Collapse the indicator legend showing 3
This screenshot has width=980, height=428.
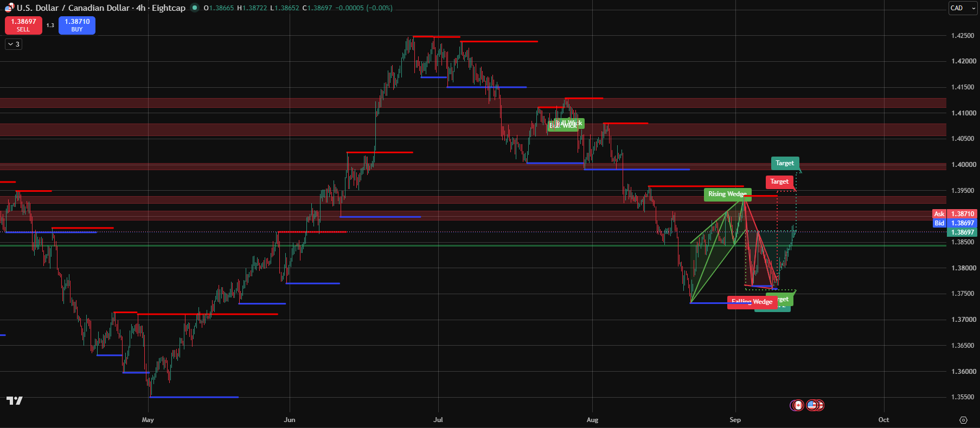pos(14,44)
